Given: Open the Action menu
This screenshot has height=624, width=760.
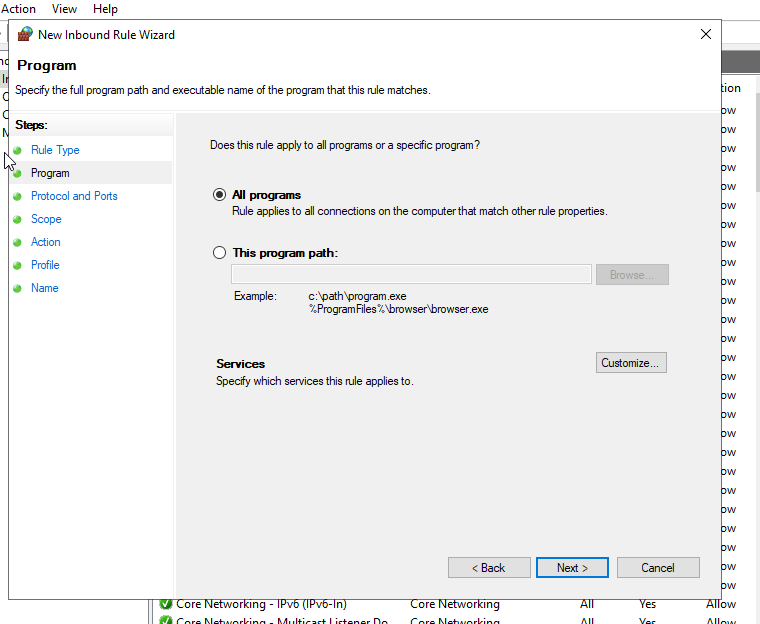Looking at the screenshot, I should (18, 9).
